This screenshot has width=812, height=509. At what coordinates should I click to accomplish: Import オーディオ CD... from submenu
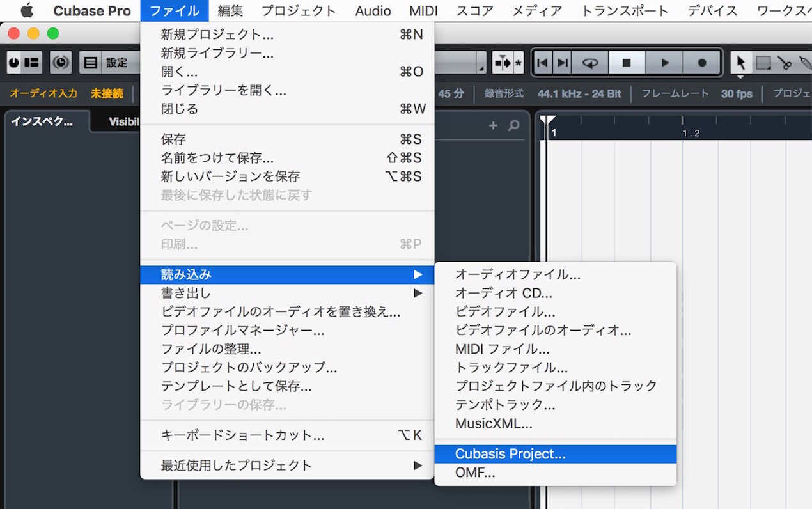pyautogui.click(x=556, y=294)
